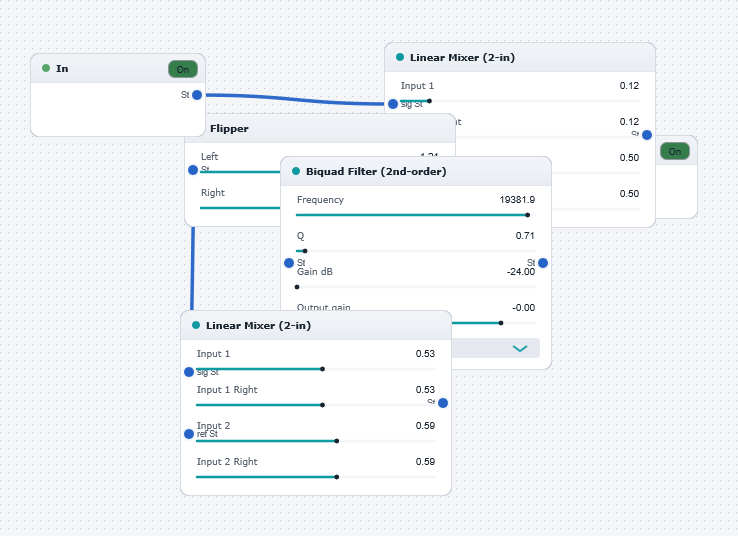738x536 pixels.
Task: Adjust Input 2 slider of bottom Linear Mixer
Action: 316,441
